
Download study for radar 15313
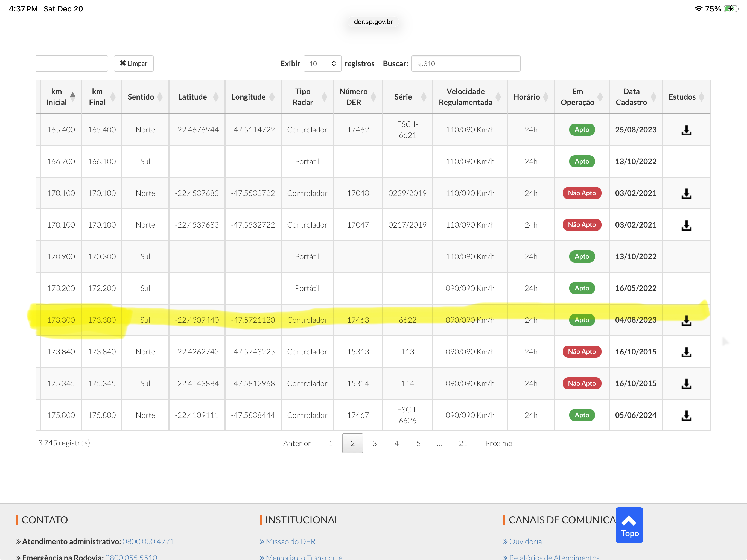pos(686,352)
